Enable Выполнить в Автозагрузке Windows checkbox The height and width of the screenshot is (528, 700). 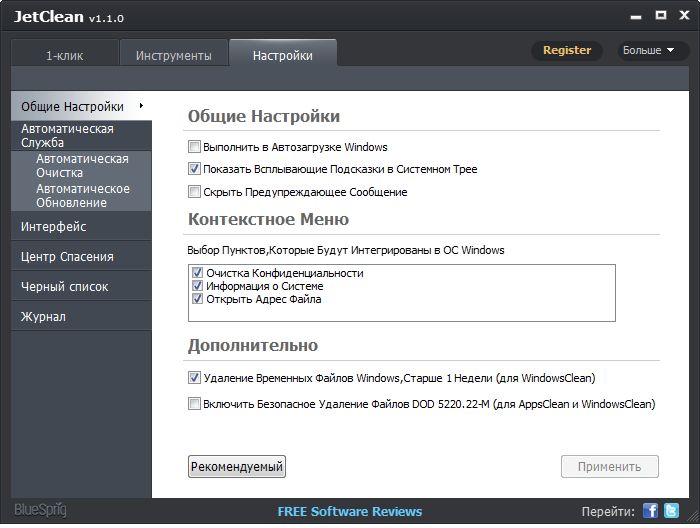[x=195, y=147]
